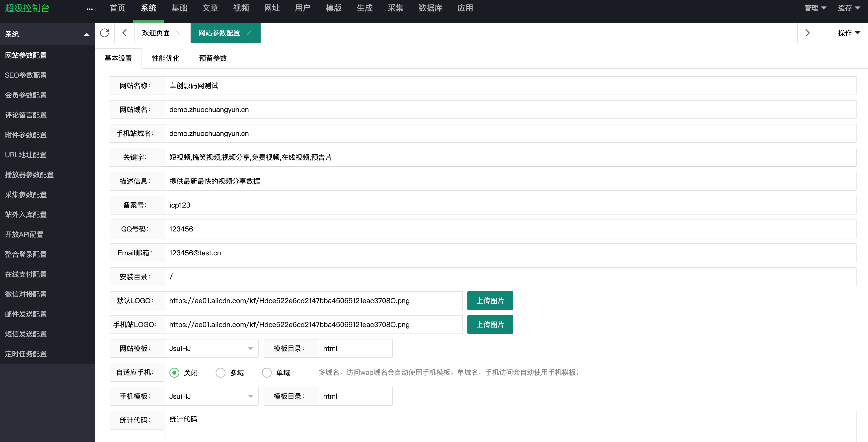Open the 网站模板 dropdown
Image resolution: width=868 pixels, height=442 pixels.
[211, 348]
